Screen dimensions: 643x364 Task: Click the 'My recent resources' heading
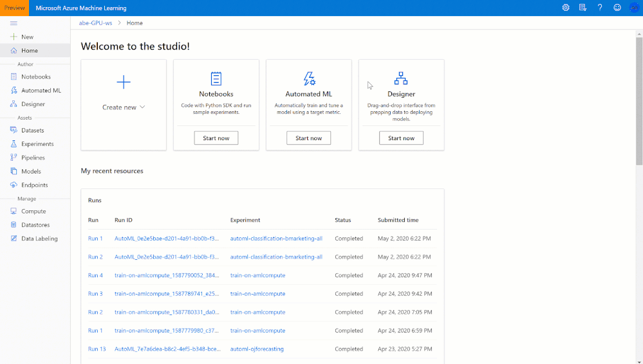[112, 171]
